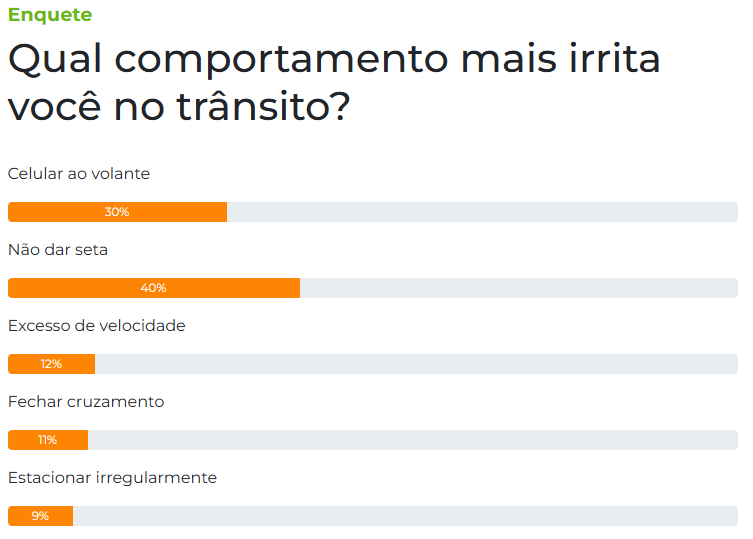
Task: Click the 40% percentage text
Action: (x=153, y=288)
